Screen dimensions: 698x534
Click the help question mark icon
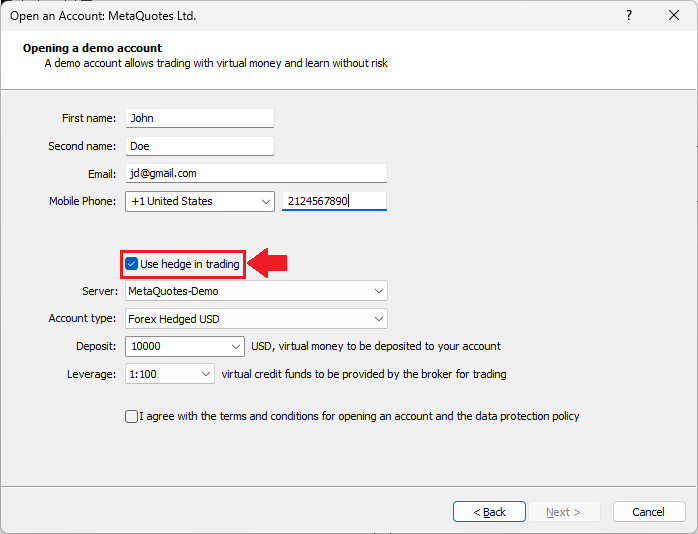click(x=629, y=16)
